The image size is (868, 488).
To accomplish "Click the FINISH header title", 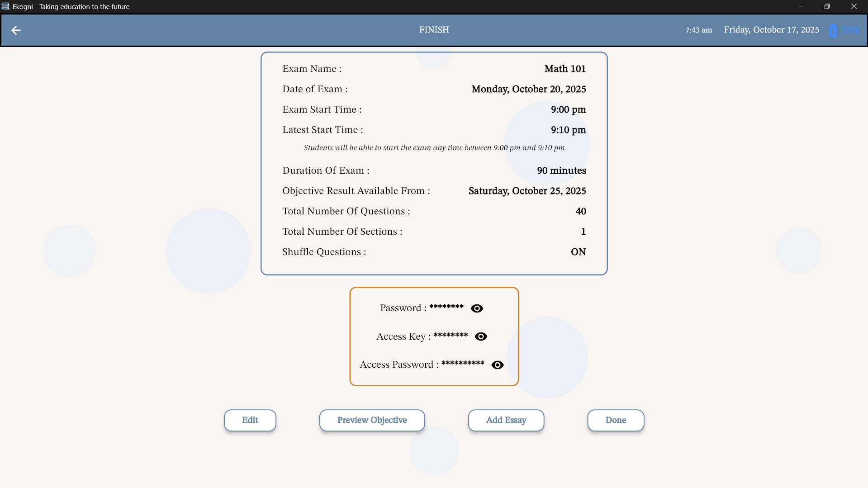I will pos(434,30).
